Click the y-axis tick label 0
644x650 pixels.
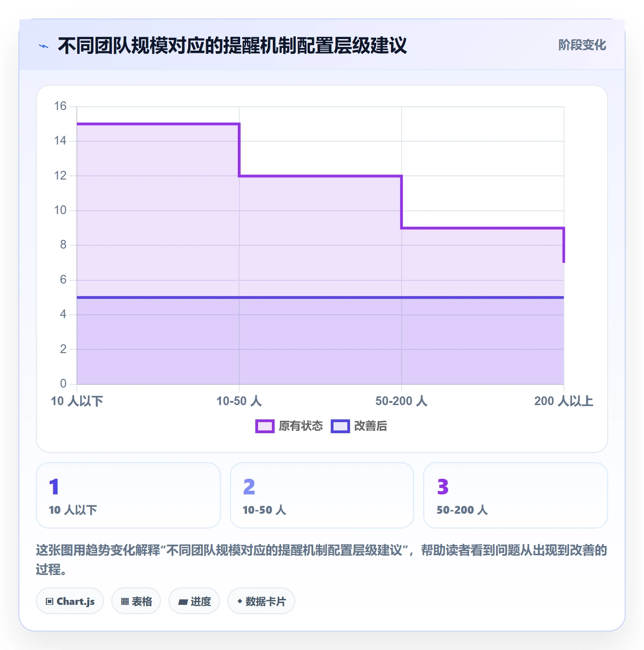click(x=63, y=383)
